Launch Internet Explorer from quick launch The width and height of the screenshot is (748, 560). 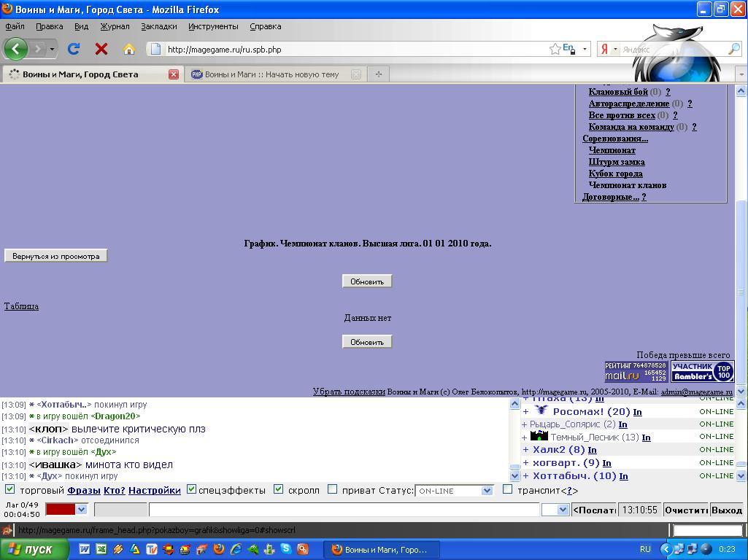236,549
